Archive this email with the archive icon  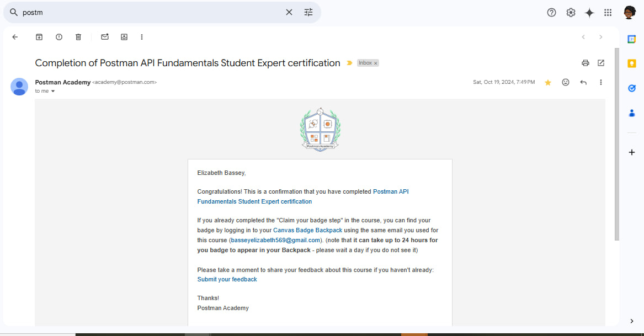point(39,37)
